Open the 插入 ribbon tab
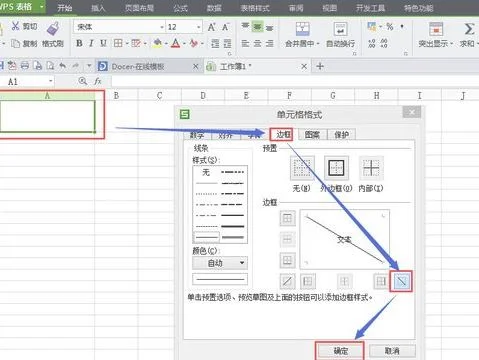The image size is (479, 360). click(x=98, y=8)
